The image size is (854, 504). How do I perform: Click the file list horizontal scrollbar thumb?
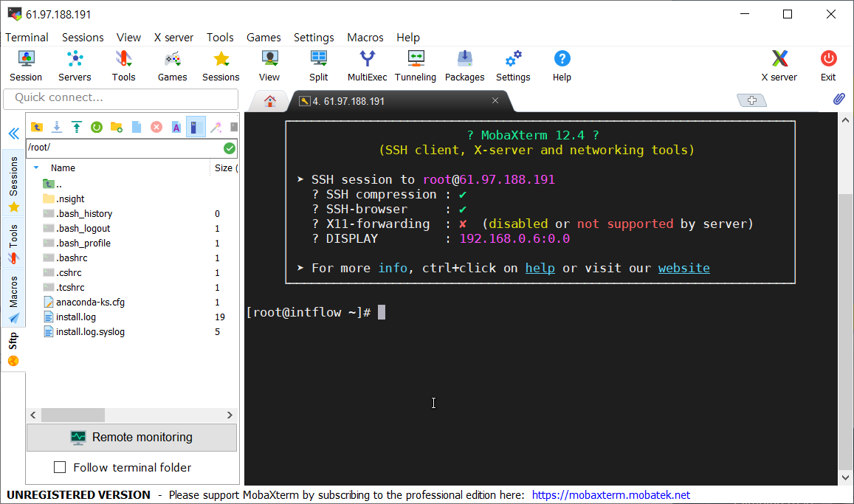pos(73,415)
